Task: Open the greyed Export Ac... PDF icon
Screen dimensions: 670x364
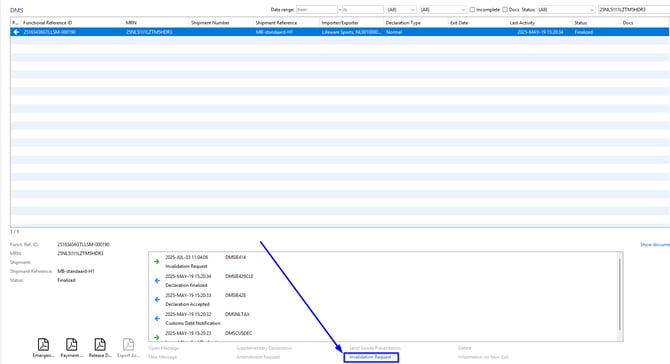Action: coord(128,344)
